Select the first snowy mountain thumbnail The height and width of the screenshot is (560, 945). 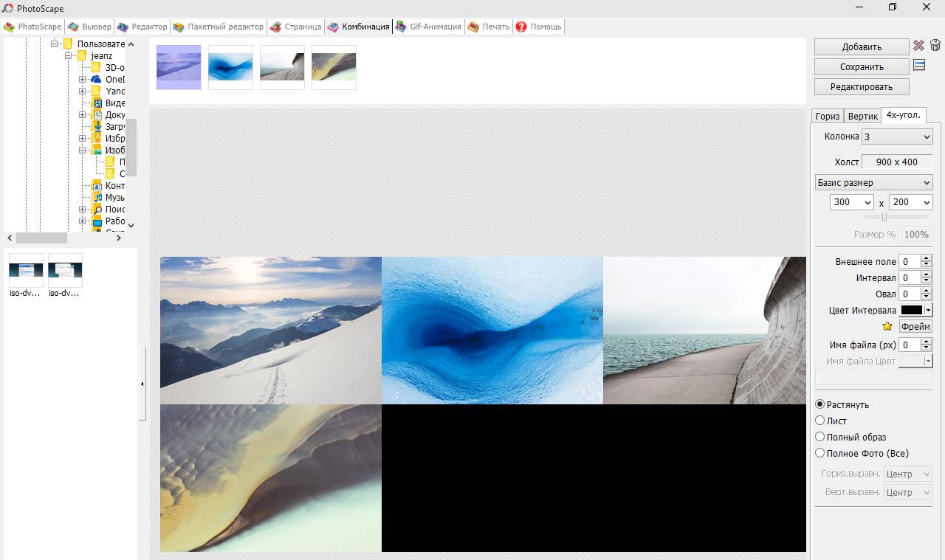coord(179,67)
